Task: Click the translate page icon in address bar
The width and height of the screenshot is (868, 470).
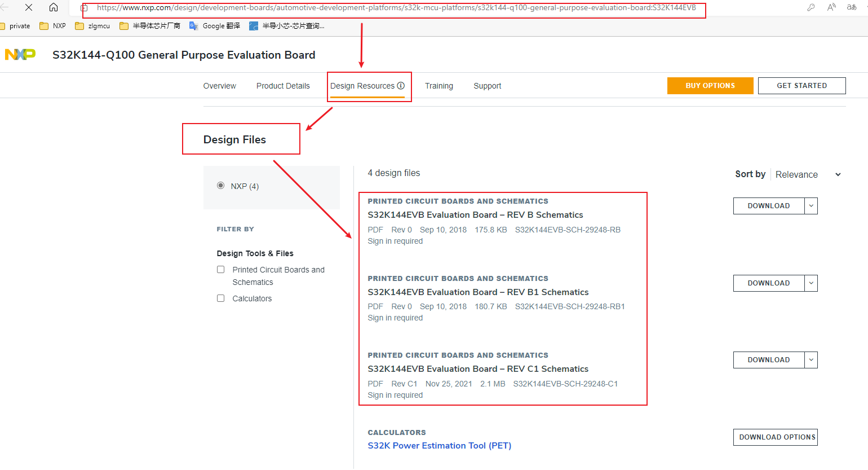Action: click(852, 7)
